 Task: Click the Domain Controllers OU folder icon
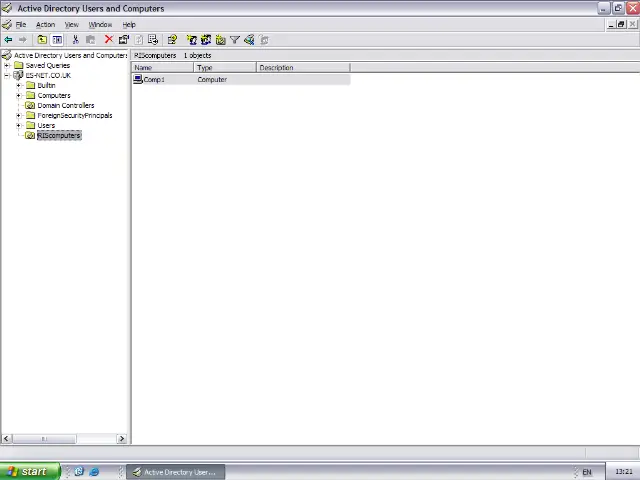[30, 105]
